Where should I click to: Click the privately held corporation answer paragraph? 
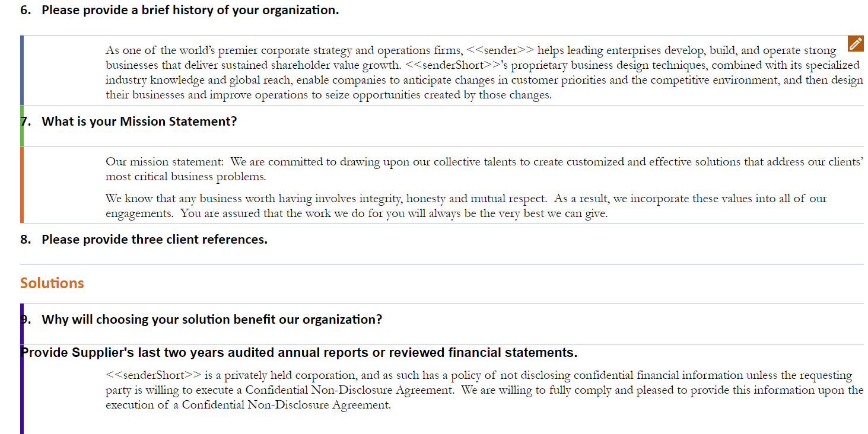pyautogui.click(x=484, y=390)
